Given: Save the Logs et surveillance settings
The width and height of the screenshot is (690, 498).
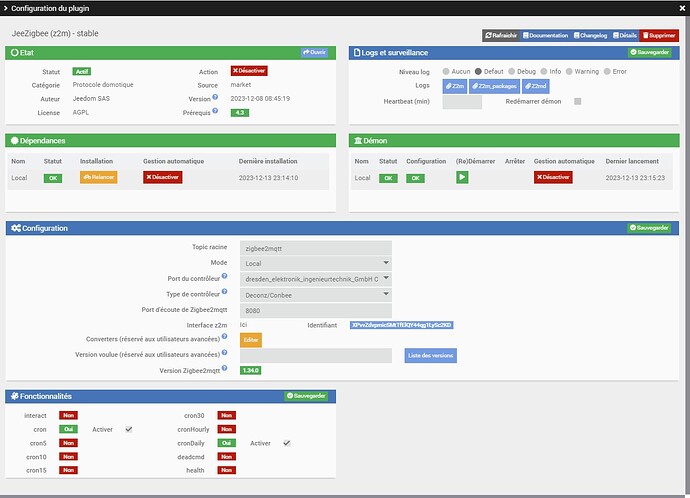Looking at the screenshot, I should tap(650, 52).
